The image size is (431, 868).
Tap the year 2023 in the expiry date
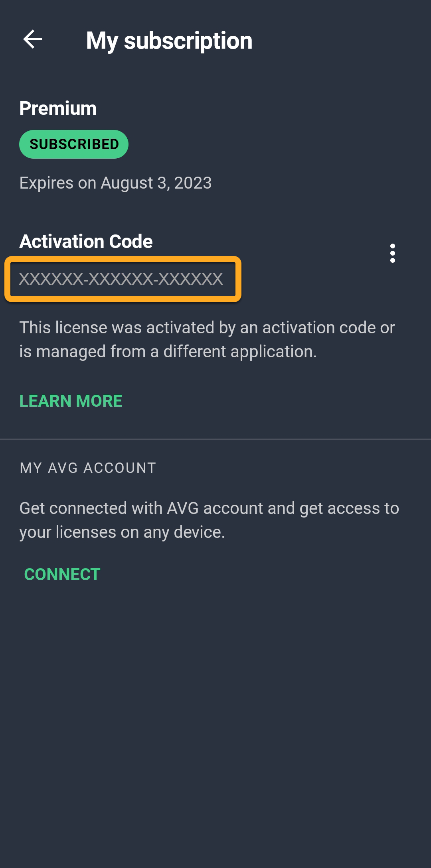[193, 183]
